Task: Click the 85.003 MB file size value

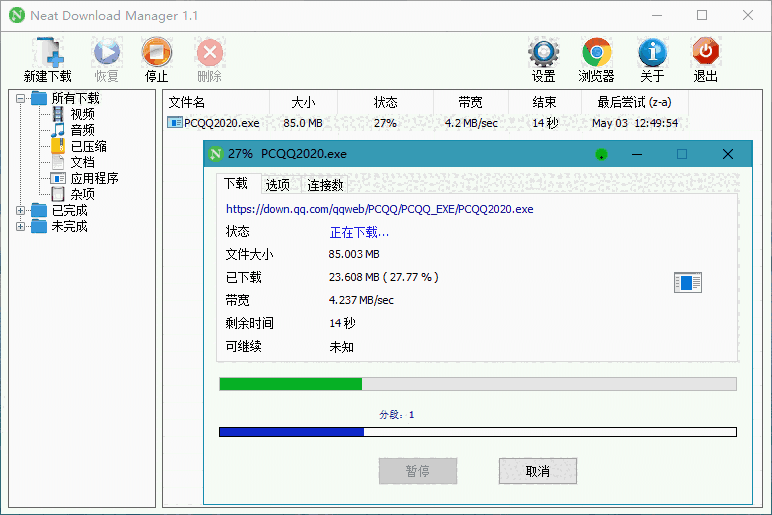Action: point(354,254)
